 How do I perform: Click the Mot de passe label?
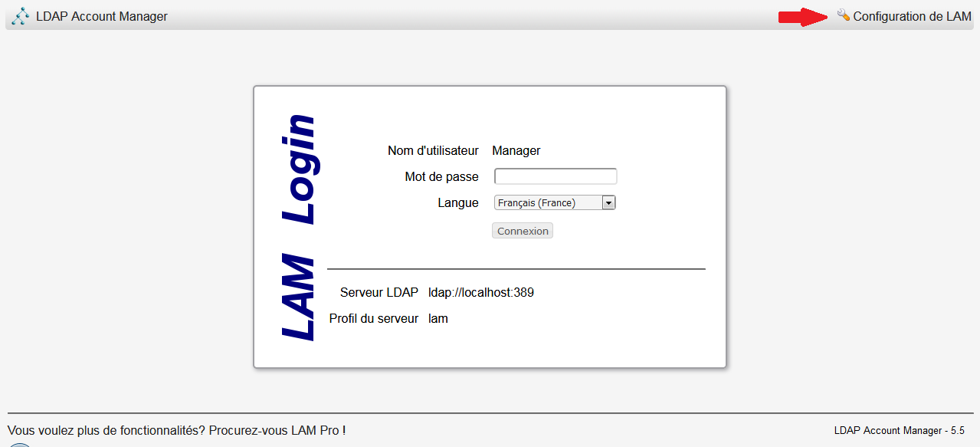coord(441,177)
